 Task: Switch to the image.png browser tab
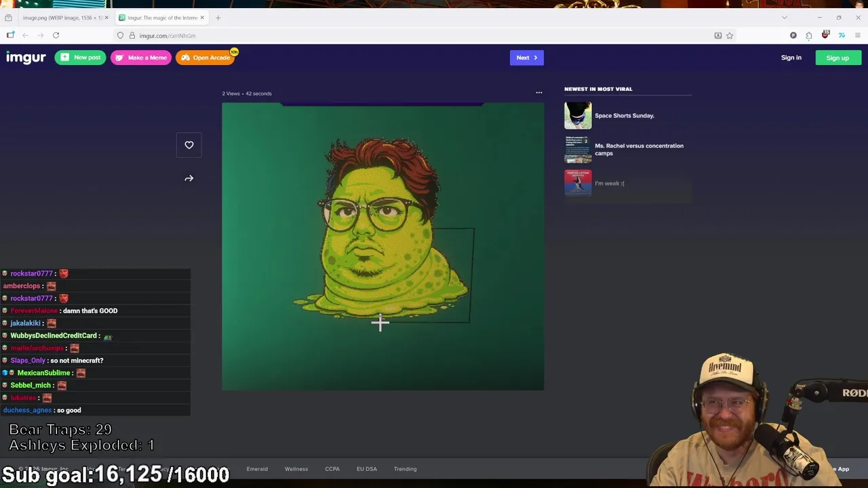pos(63,18)
